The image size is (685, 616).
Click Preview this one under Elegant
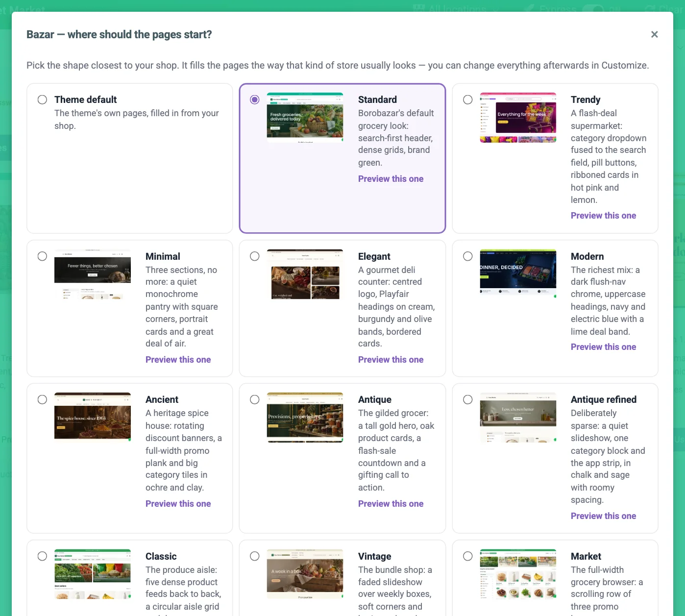391,360
